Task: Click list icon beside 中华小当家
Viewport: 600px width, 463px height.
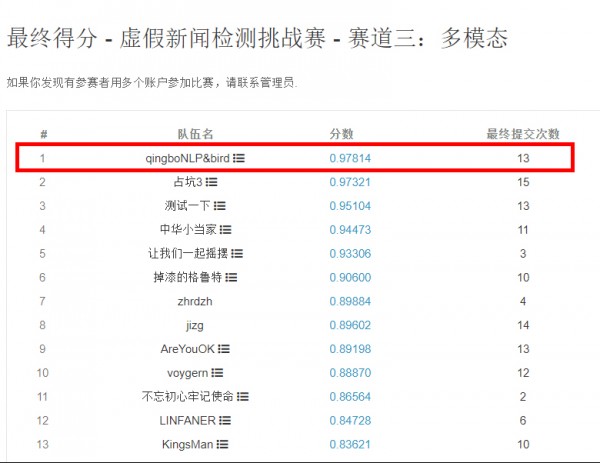Action: click(225, 230)
